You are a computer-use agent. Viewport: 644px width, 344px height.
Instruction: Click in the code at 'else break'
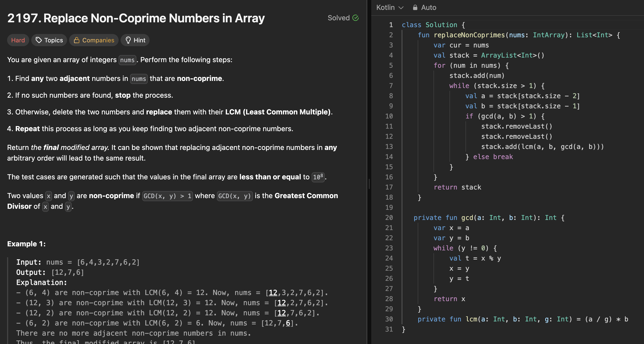(x=493, y=157)
